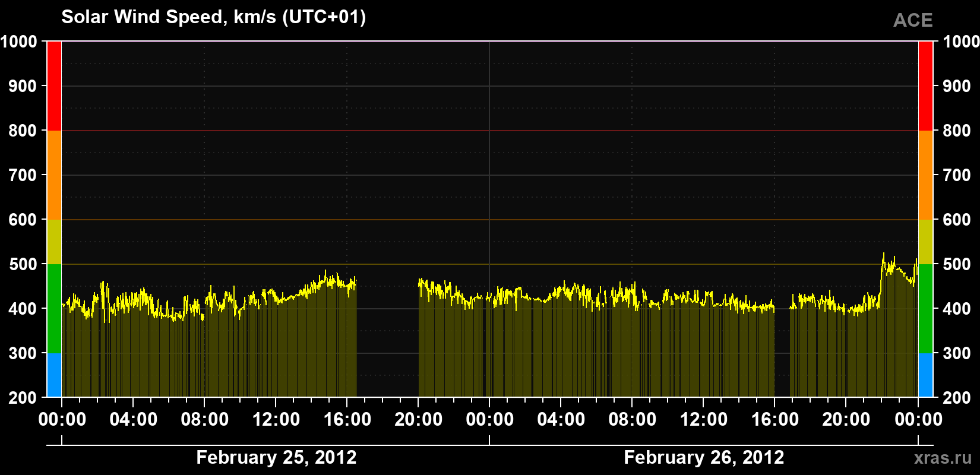
Task: Select the February 26, 2012 date label
Action: coord(704,457)
